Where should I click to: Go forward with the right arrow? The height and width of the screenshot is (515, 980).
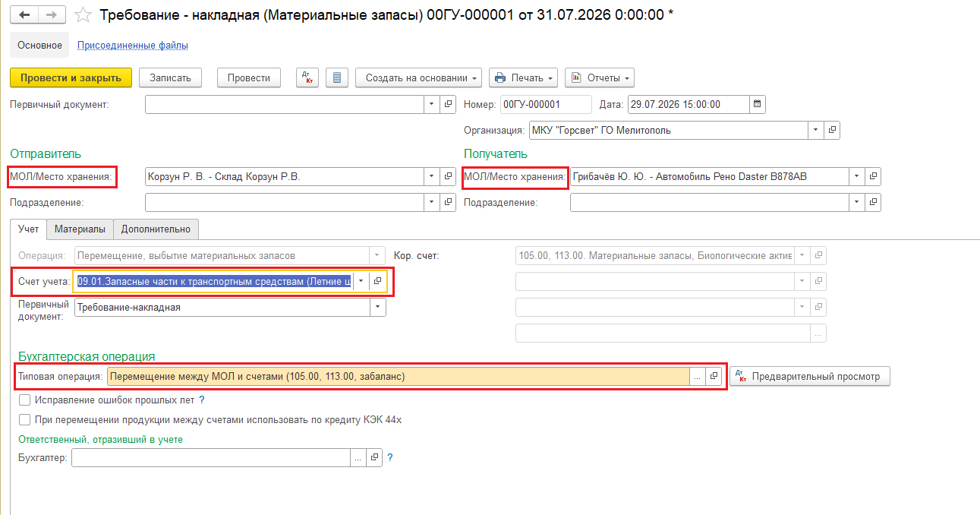click(x=51, y=14)
